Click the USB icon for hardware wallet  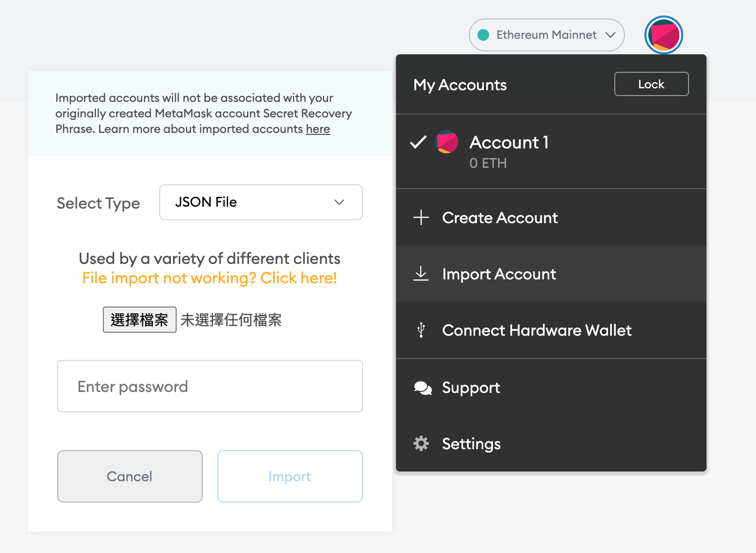pyautogui.click(x=421, y=330)
